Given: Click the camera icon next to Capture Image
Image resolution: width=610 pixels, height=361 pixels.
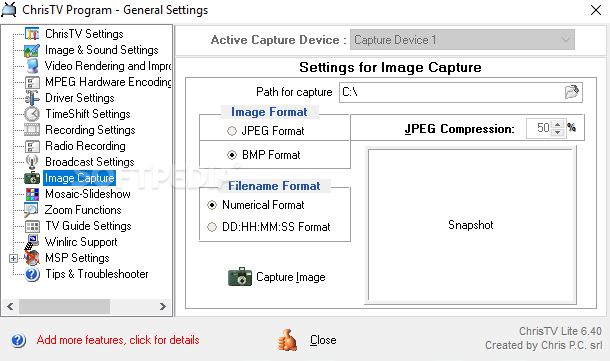Looking at the screenshot, I should 240,277.
